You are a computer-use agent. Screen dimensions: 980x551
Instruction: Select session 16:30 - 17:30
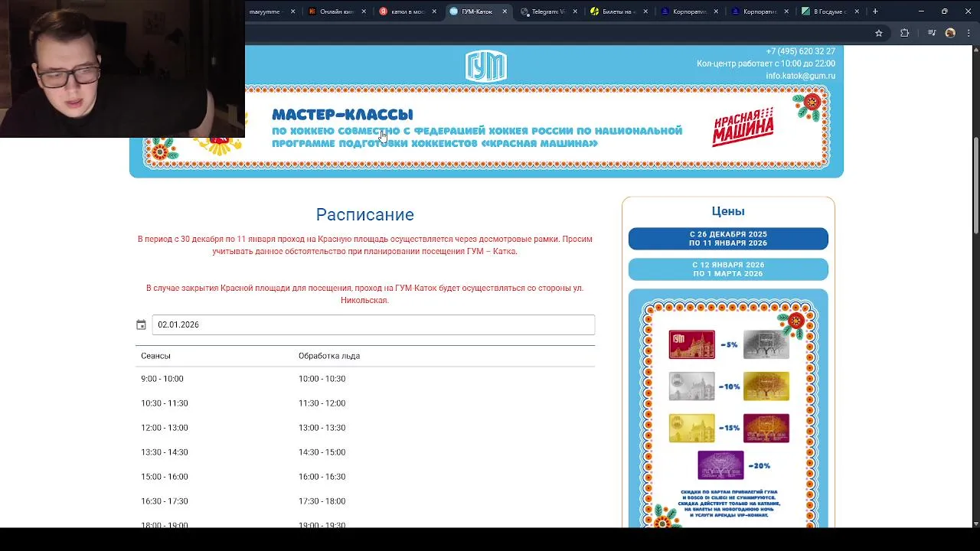tap(165, 501)
